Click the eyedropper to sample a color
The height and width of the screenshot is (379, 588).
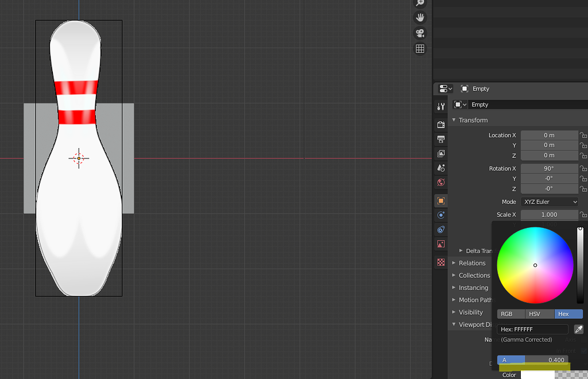click(x=579, y=329)
